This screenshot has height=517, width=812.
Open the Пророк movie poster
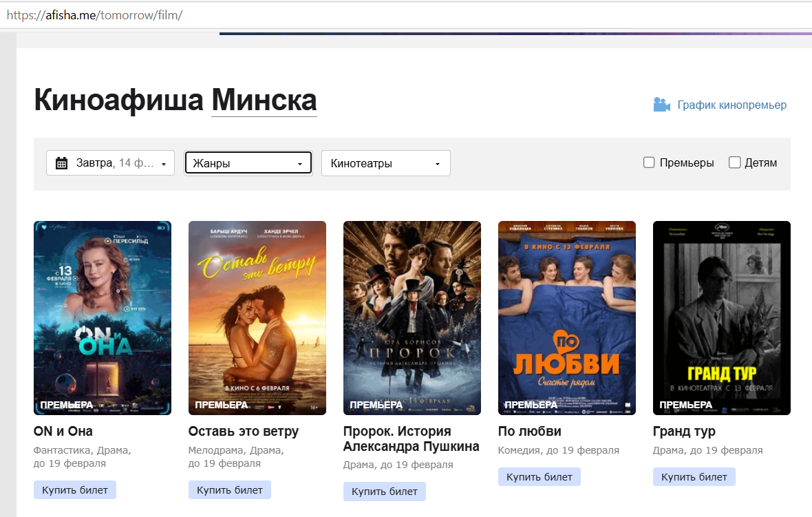[x=412, y=318]
